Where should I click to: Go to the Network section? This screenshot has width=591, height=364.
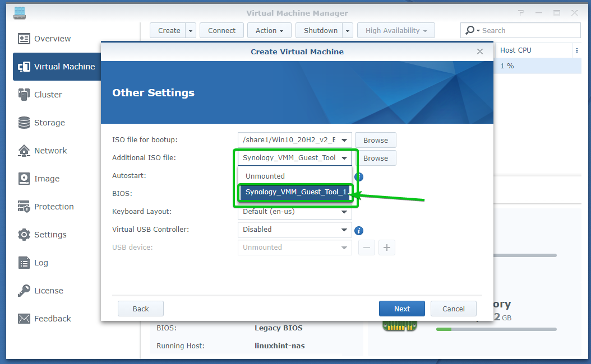tap(50, 151)
